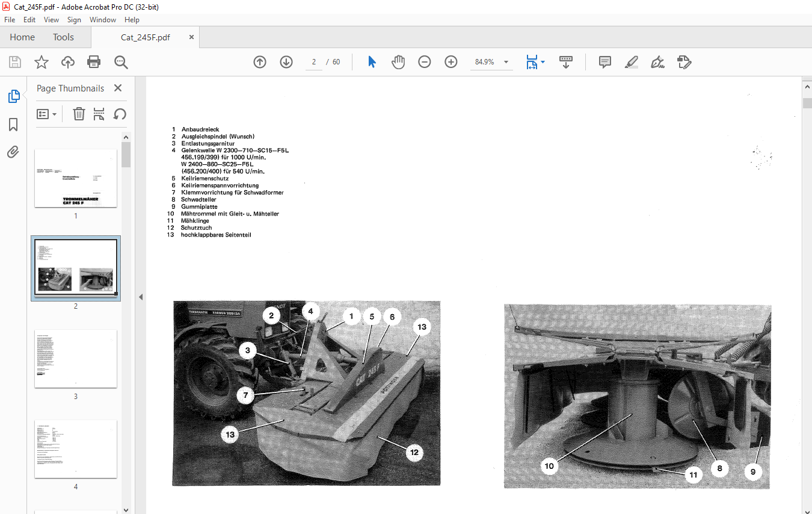812x514 pixels.
Task: Click the 'Anbaudreieck' legend text
Action: pos(200,129)
